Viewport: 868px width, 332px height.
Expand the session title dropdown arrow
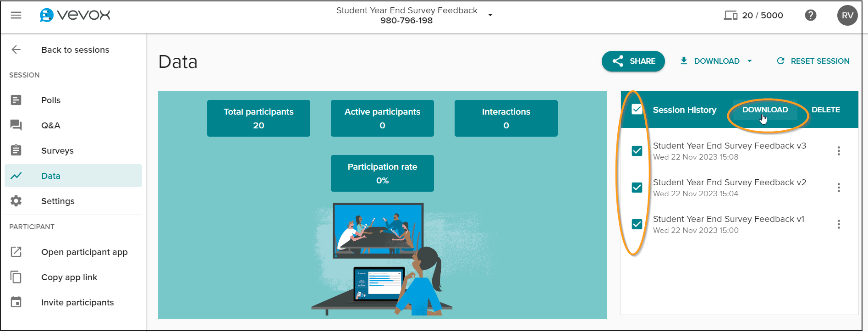point(490,15)
